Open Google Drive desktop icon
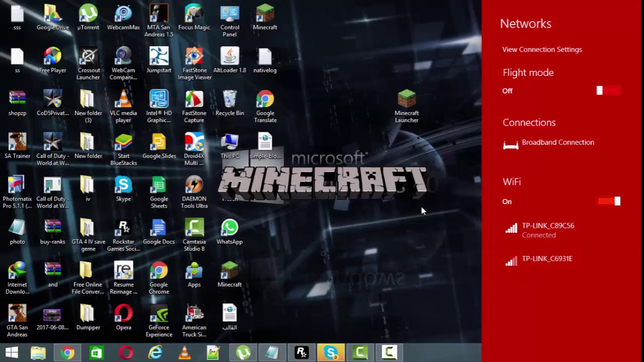This screenshot has height=362, width=644. [53, 18]
